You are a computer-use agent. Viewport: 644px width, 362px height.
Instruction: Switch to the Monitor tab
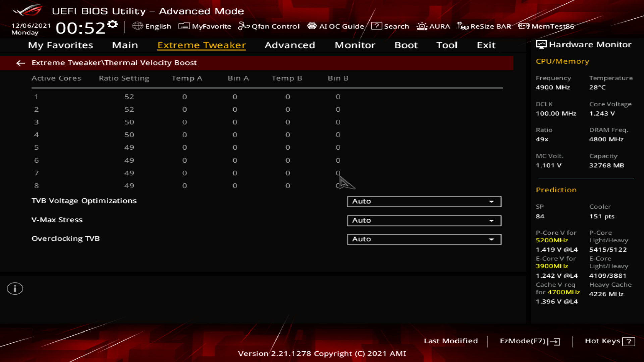tap(355, 45)
